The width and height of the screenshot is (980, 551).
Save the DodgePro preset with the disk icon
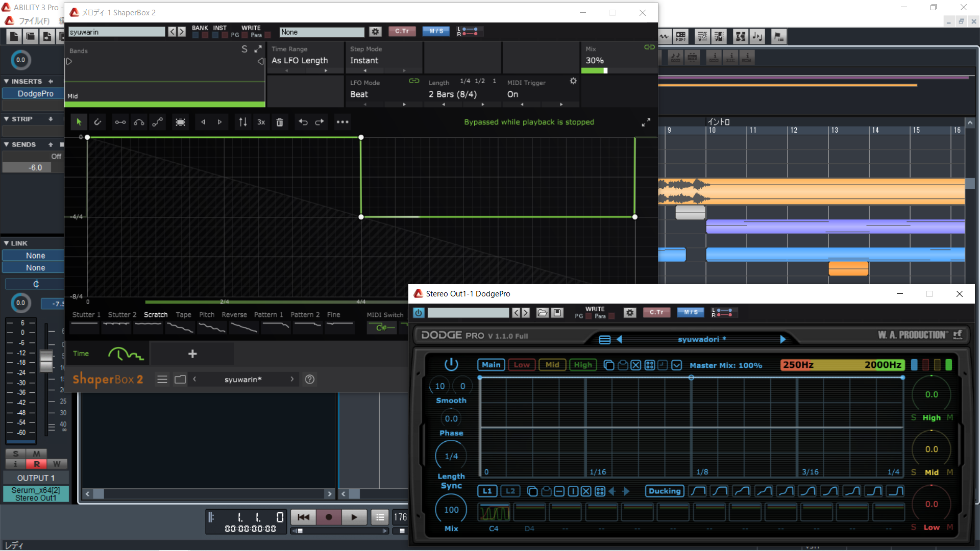tap(557, 313)
